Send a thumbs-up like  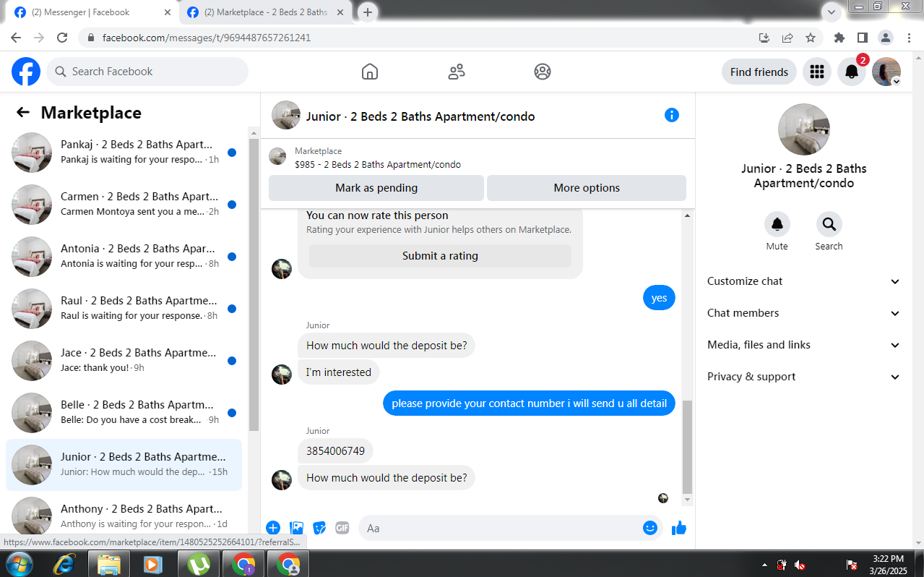click(679, 528)
